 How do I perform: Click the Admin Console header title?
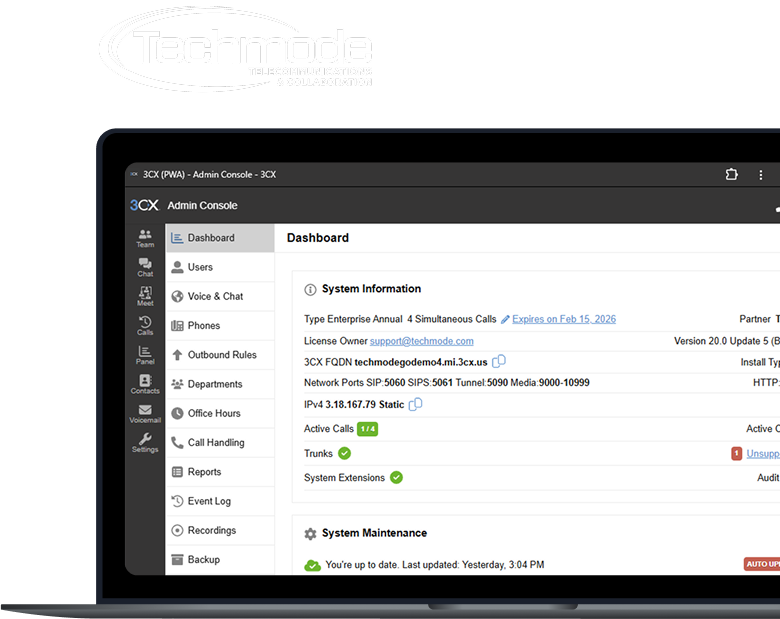click(202, 206)
